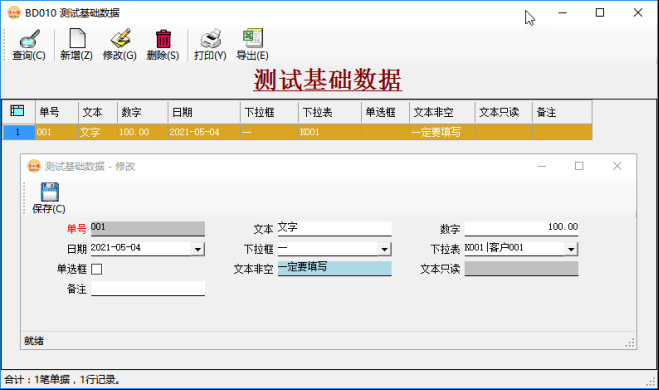Image resolution: width=659 pixels, height=390 pixels.
Task: Click the blue 文本非空 input field
Action: coord(335,268)
